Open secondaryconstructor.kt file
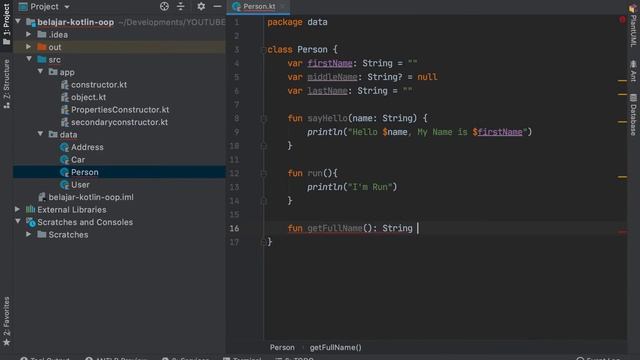 [x=119, y=122]
